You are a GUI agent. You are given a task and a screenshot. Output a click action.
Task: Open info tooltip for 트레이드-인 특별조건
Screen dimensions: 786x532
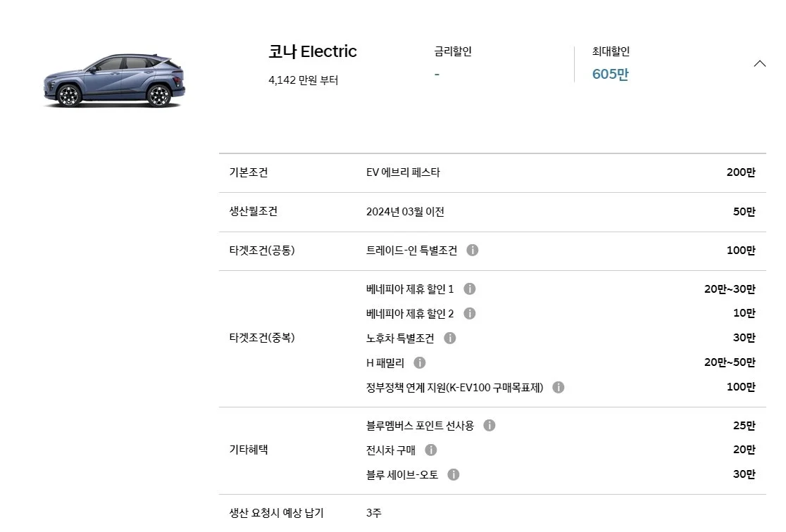click(x=473, y=250)
